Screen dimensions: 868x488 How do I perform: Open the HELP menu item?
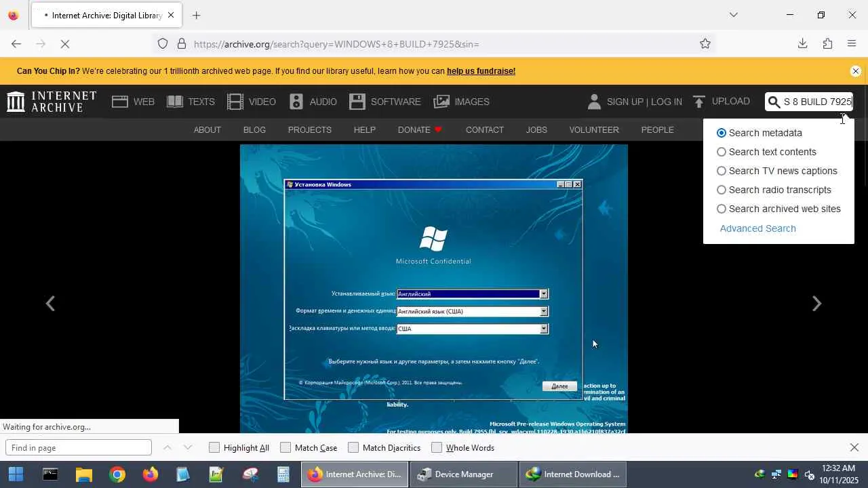click(365, 129)
